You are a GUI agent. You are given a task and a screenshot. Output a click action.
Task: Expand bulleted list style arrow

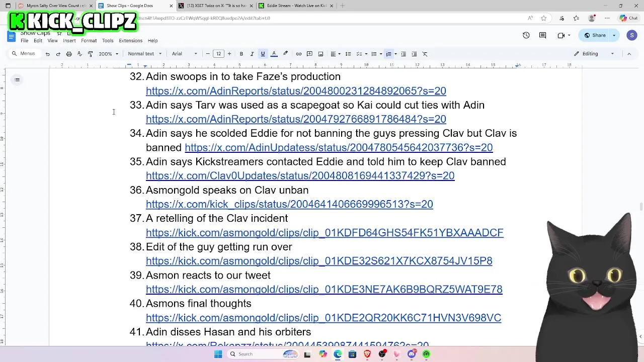pyautogui.click(x=380, y=54)
